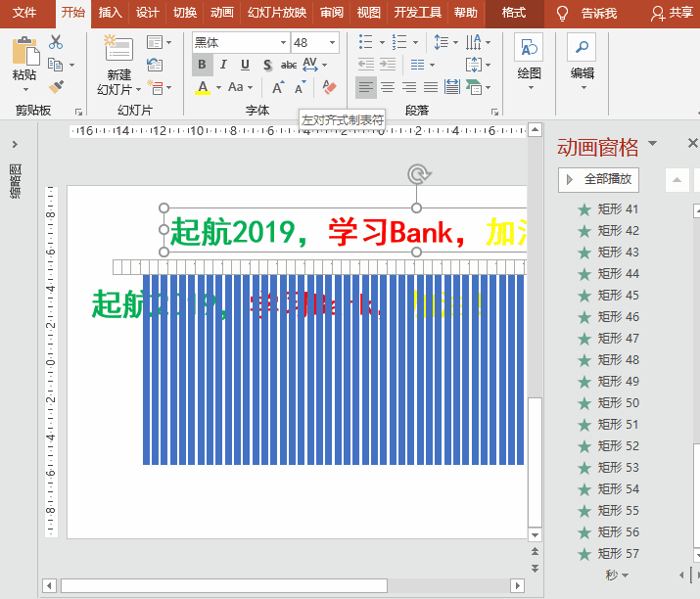Select animation item 矩形 41
This screenshot has width=700, height=599.
point(608,209)
